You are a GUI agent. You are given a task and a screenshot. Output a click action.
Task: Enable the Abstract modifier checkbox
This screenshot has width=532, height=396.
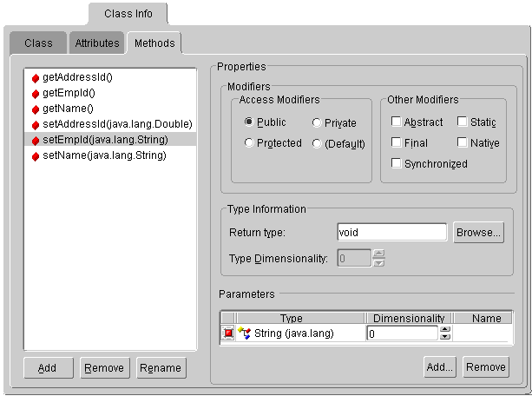tap(396, 122)
